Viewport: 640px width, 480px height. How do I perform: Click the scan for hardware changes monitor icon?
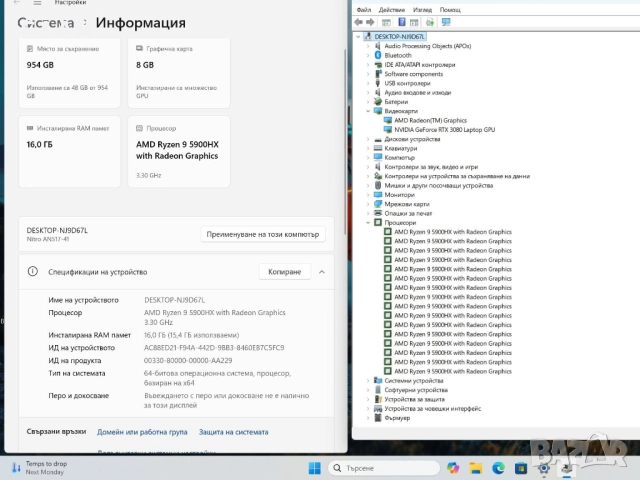443,21
